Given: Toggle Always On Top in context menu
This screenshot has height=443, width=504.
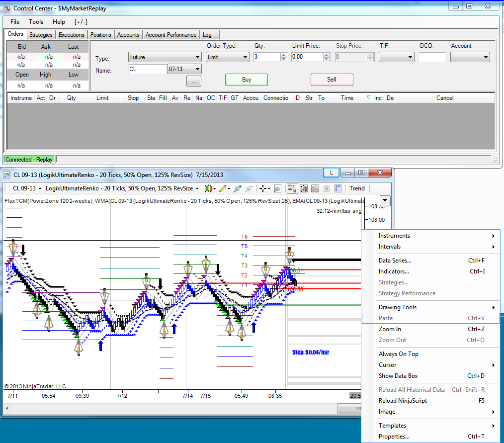Looking at the screenshot, I should (398, 354).
